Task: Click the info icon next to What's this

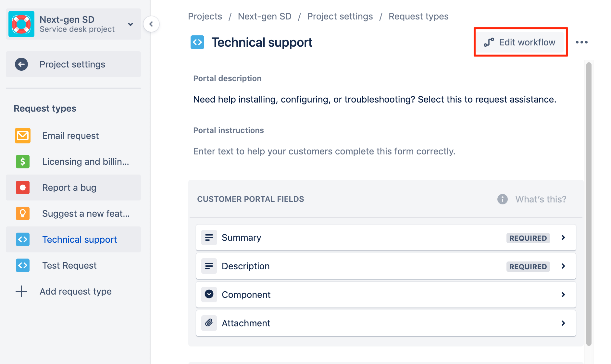Action: click(502, 199)
